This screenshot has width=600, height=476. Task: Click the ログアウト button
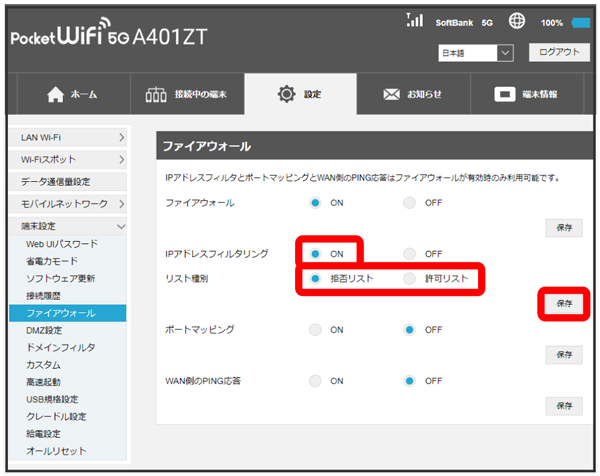click(559, 52)
